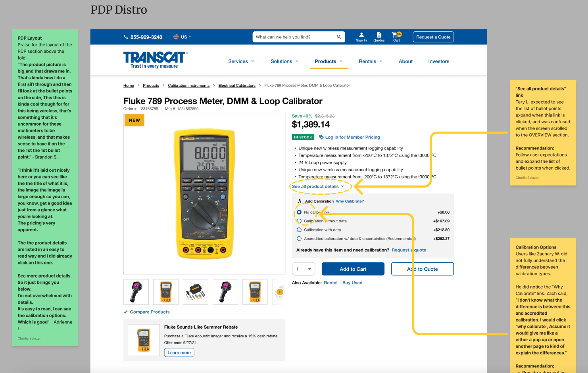Click the next-thumbnail arrow in the gallery
This screenshot has width=588, height=373.
(x=280, y=292)
